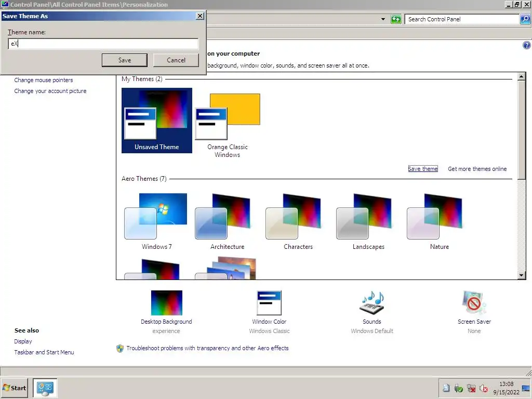
Task: Choose the Nature Aero theme
Action: click(x=440, y=222)
